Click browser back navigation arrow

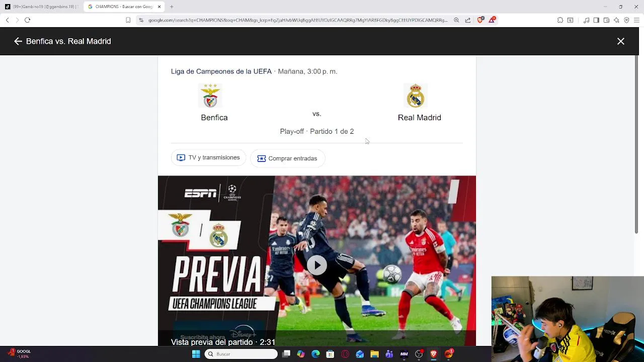click(x=7, y=20)
